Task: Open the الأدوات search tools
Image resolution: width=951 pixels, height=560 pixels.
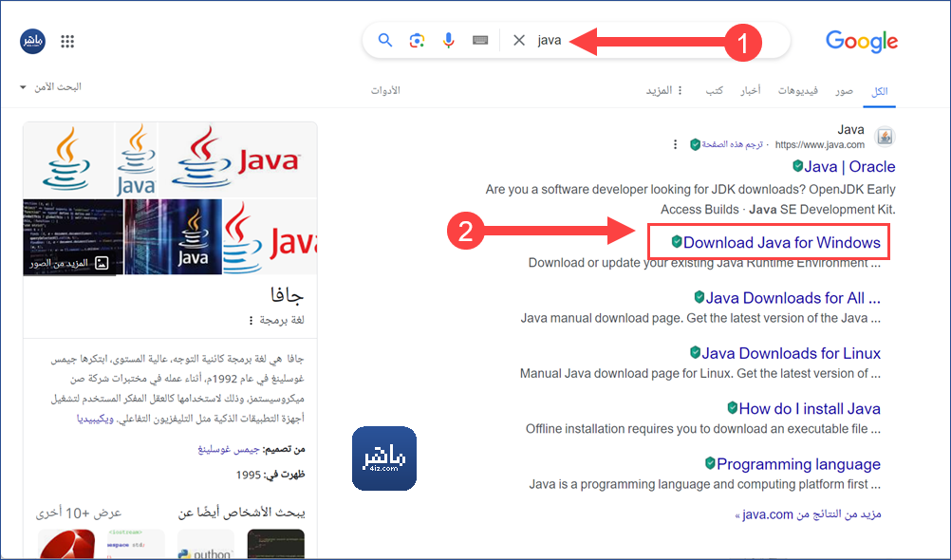Action: pyautogui.click(x=385, y=91)
